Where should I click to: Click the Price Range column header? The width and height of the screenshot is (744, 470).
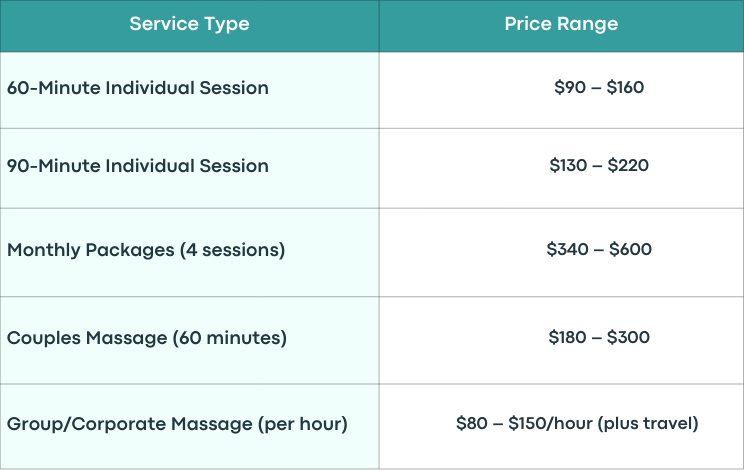(561, 26)
